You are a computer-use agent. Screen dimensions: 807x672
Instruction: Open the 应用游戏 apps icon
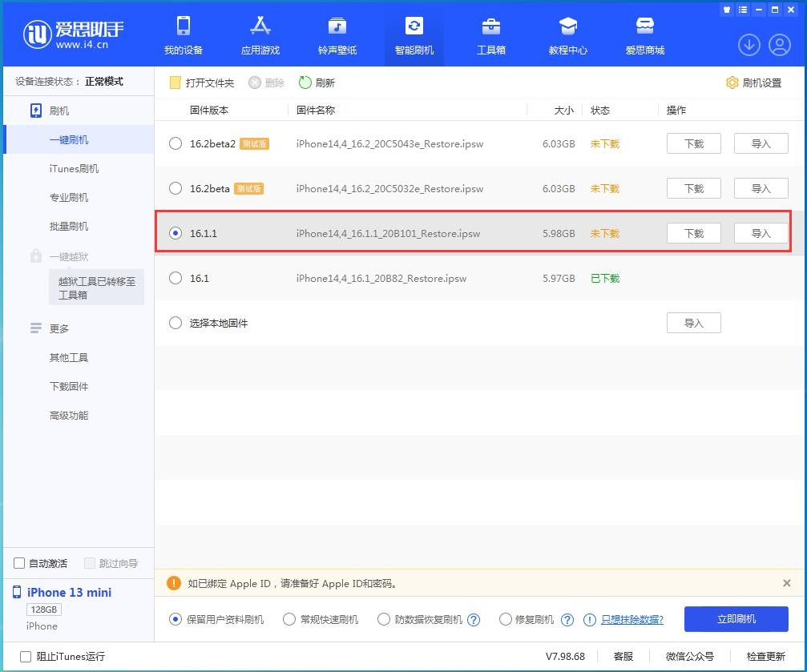pyautogui.click(x=260, y=26)
